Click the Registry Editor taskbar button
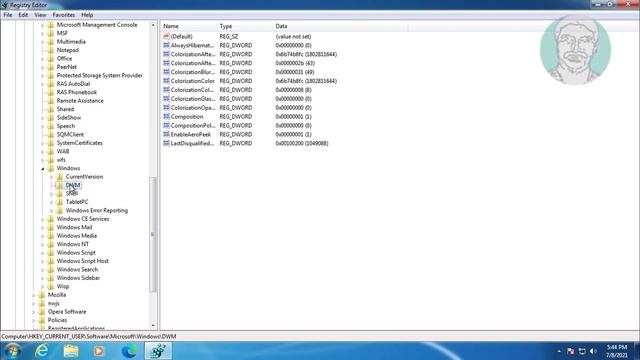 (158, 351)
